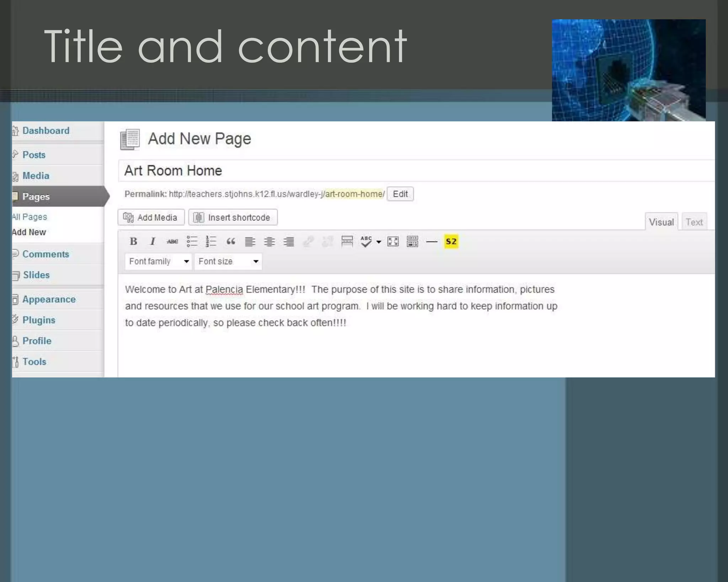728x582 pixels.
Task: Toggle fullscreen editing mode
Action: 393,242
